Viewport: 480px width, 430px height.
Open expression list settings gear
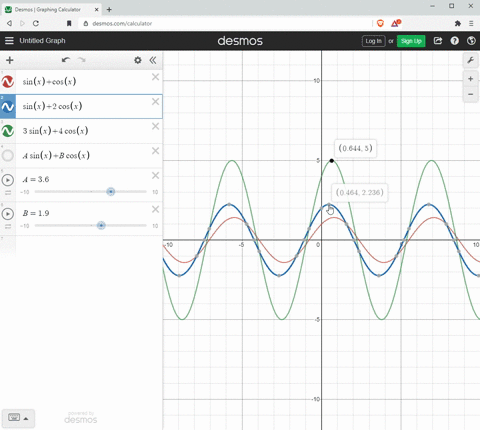click(138, 60)
